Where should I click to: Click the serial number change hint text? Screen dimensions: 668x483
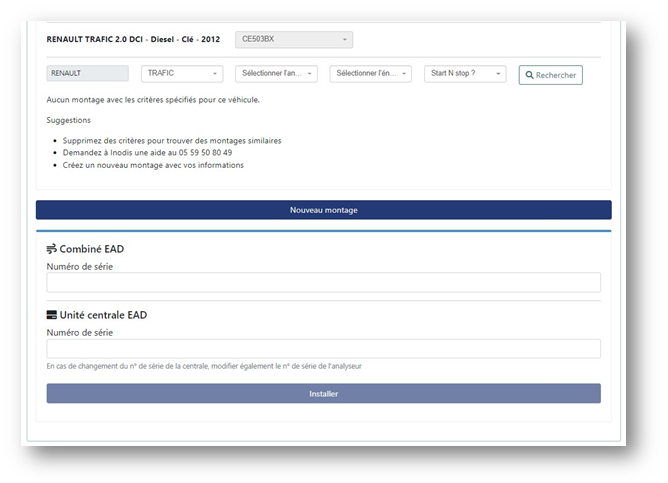coord(204,367)
